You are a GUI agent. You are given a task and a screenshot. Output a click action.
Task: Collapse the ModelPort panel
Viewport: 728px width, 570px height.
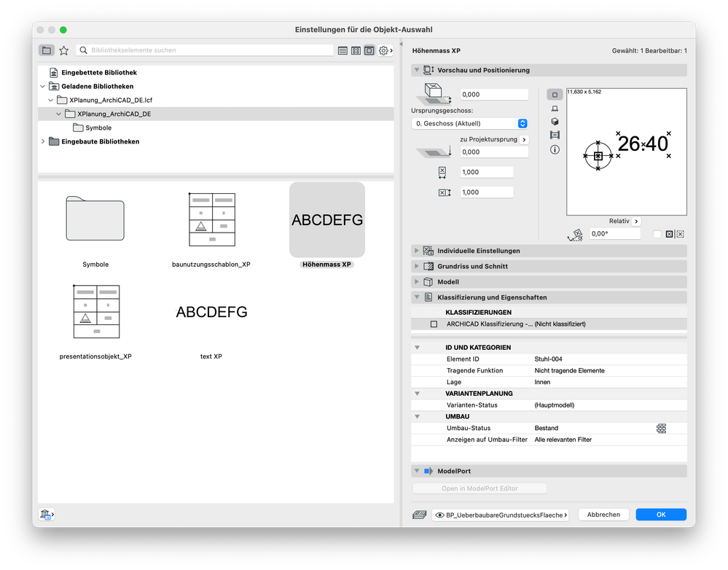(x=416, y=471)
